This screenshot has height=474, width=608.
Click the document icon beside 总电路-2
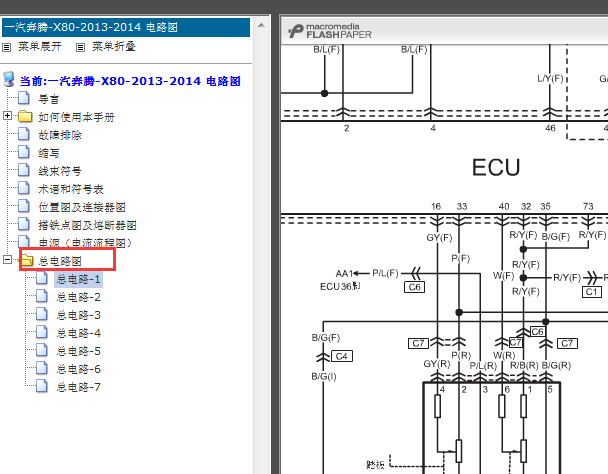point(42,296)
